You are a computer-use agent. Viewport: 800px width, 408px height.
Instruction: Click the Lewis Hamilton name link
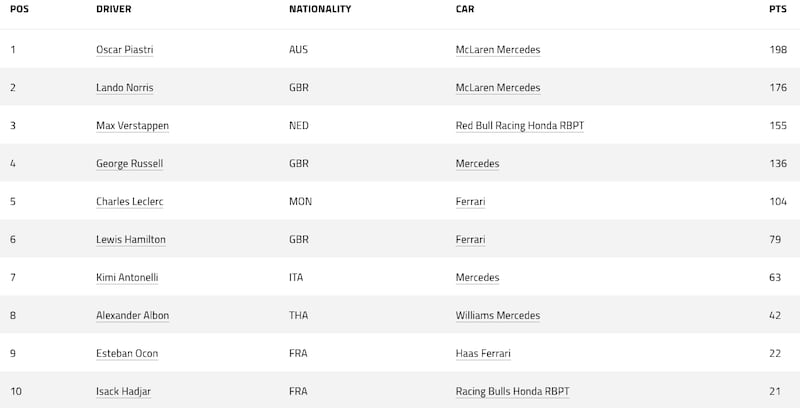click(x=131, y=239)
